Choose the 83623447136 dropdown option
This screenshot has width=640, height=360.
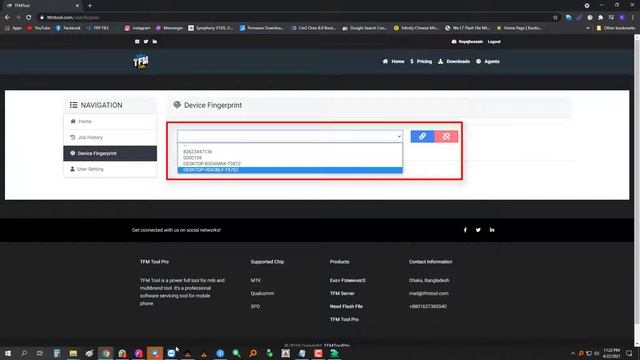click(198, 151)
